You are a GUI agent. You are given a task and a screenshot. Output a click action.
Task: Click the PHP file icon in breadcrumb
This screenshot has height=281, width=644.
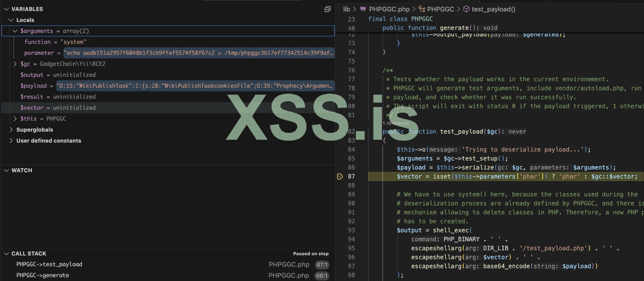coord(363,9)
